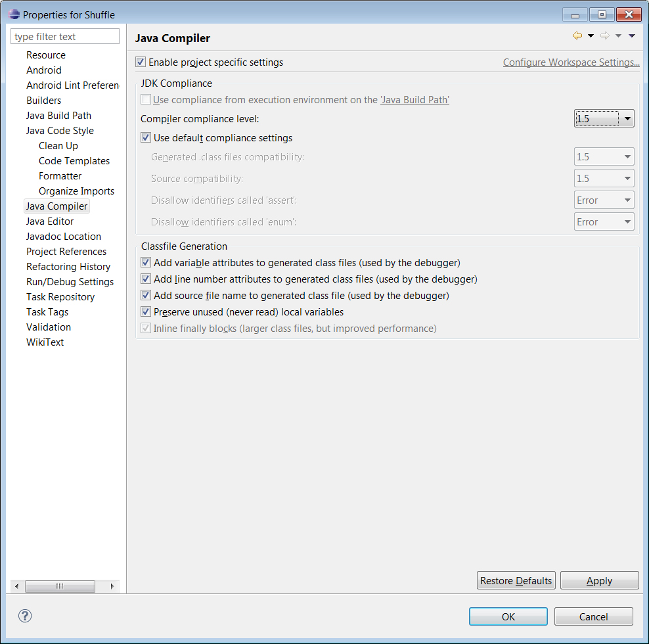Viewport: 649px width, 644px height.
Task: Click the back navigation arrow icon
Action: [x=576, y=35]
